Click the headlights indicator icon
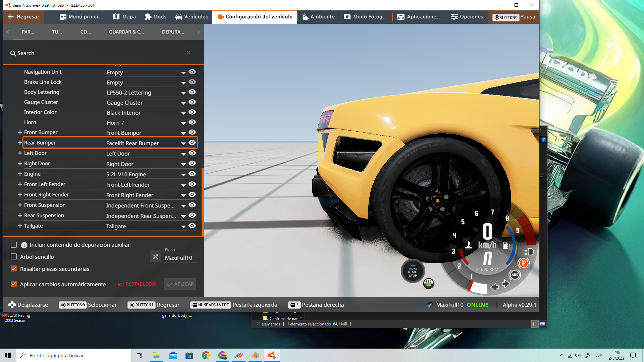644x362 pixels. 529,252
